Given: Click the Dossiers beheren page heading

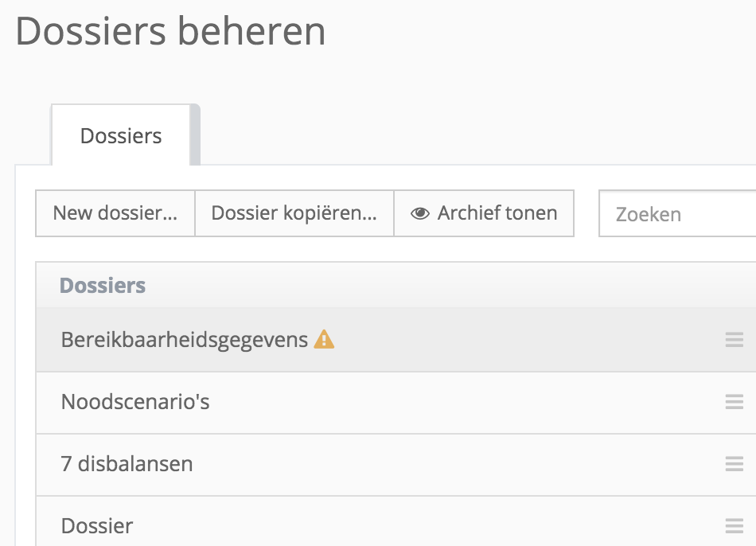Looking at the screenshot, I should (x=170, y=31).
